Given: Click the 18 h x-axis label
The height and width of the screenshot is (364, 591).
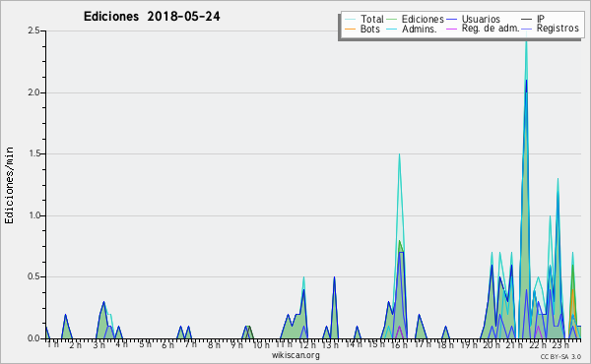Looking at the screenshot, I should [x=445, y=344].
